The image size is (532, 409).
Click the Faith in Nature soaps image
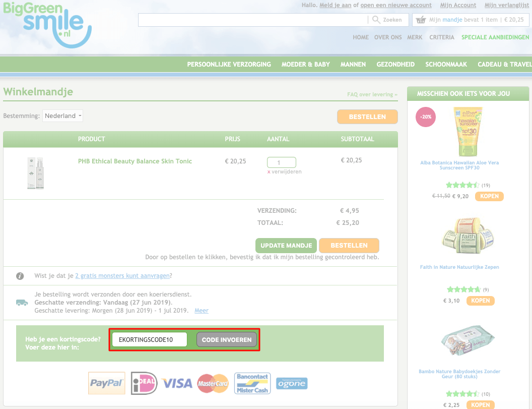point(468,236)
